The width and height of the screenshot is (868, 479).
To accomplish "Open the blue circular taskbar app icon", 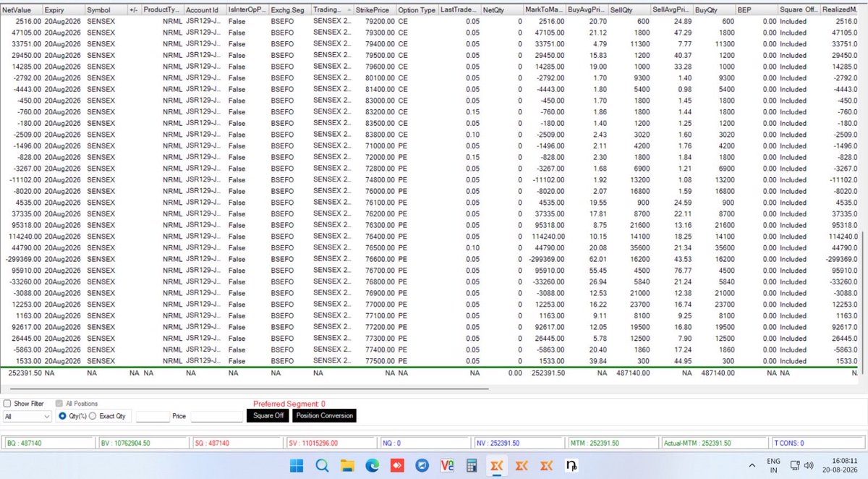I will tap(422, 465).
